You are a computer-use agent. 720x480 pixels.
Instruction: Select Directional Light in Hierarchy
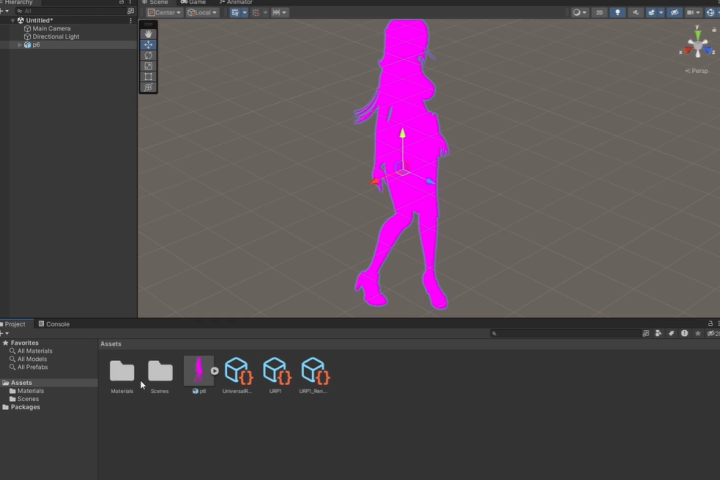click(x=56, y=37)
